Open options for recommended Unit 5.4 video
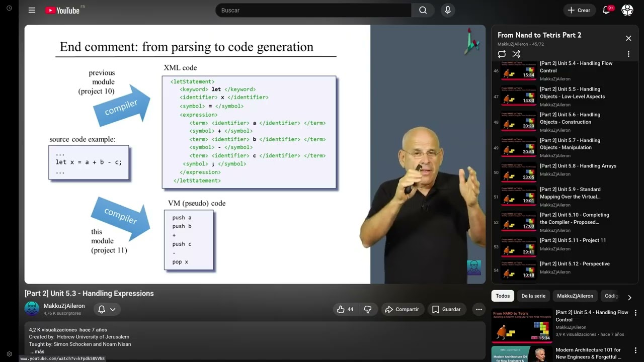Image resolution: width=644 pixels, height=362 pixels. point(635,313)
